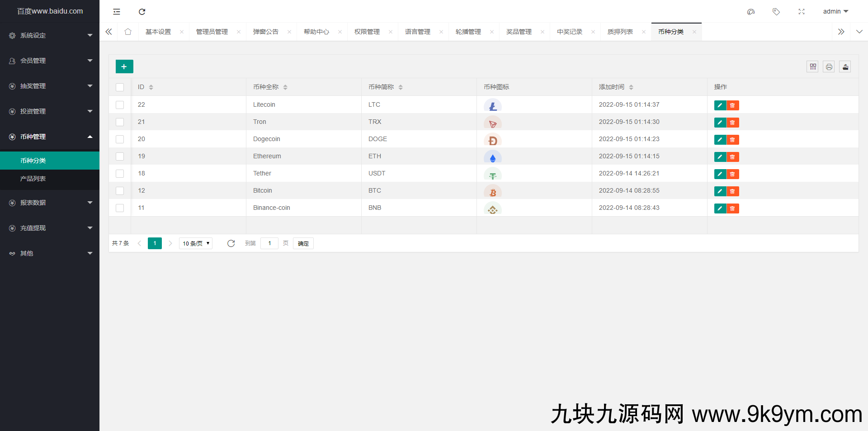The height and width of the screenshot is (431, 868).
Task: Select the checkbox for Ethereum row
Action: click(120, 156)
